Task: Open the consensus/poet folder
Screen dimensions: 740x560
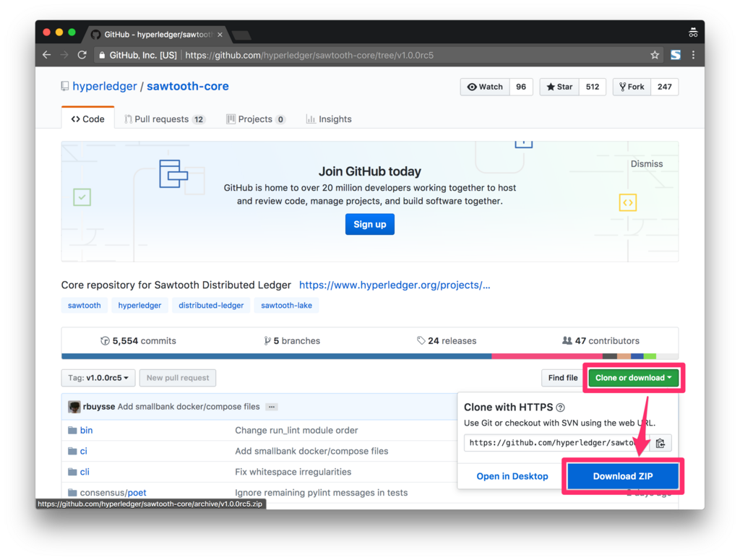Action: (113, 493)
